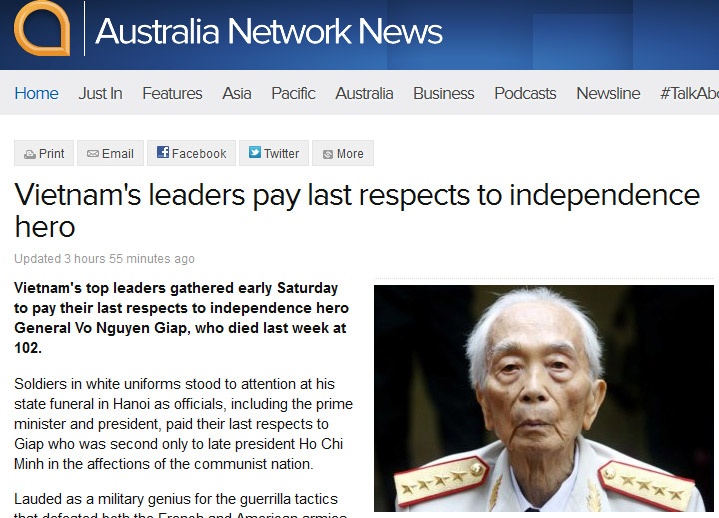Click the Facebook share icon

(x=163, y=152)
